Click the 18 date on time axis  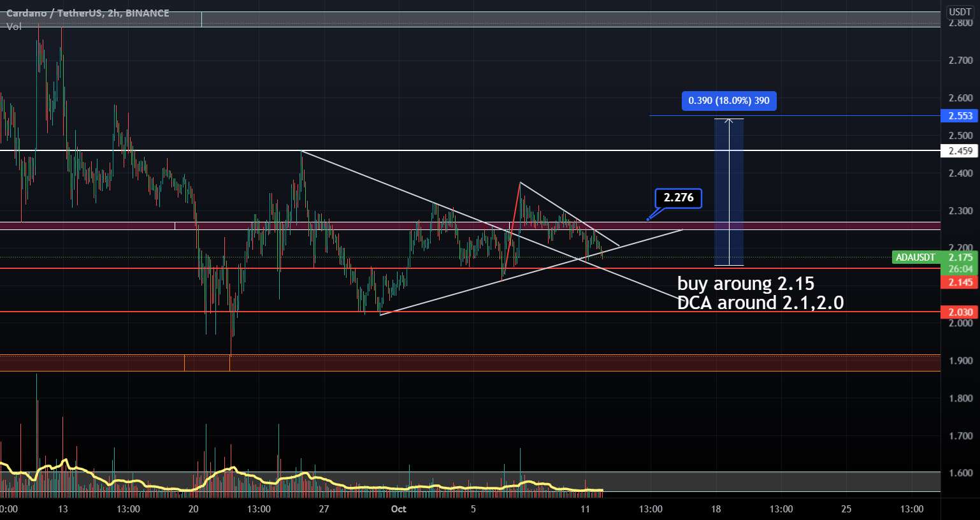tap(716, 509)
